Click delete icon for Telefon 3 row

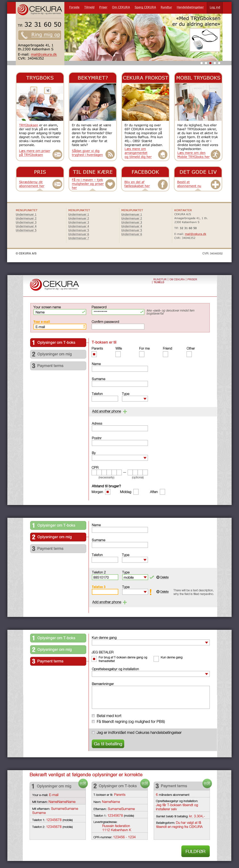[158, 592]
